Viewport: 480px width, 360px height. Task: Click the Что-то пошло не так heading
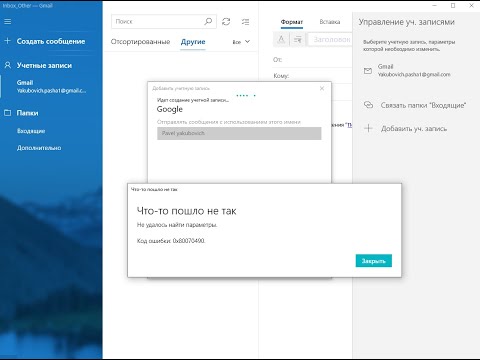[186, 211]
